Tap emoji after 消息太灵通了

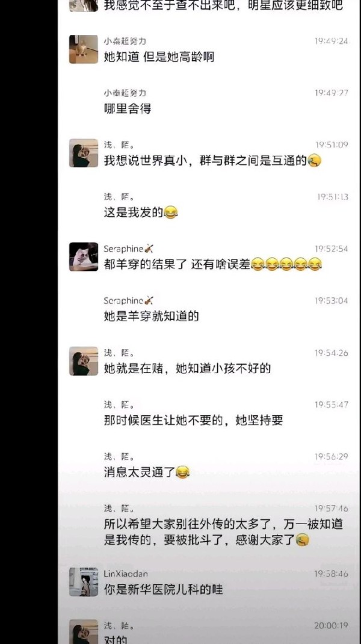[182, 472]
